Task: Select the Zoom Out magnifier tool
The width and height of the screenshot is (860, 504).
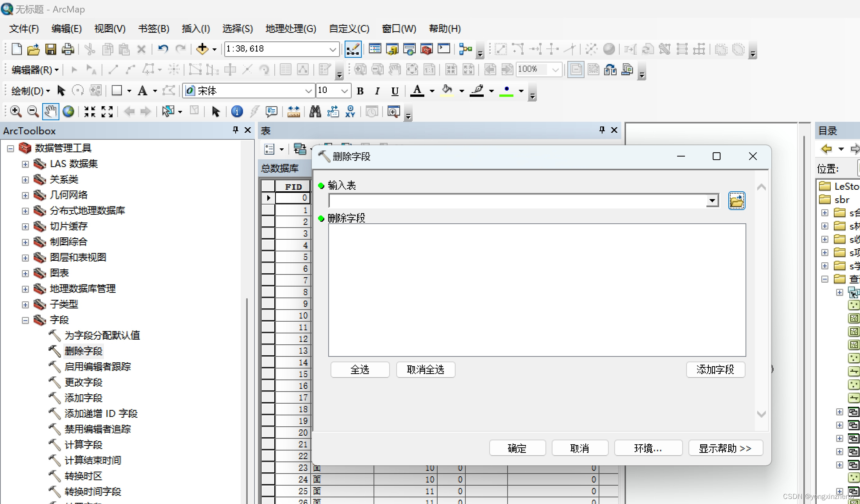Action: [33, 112]
